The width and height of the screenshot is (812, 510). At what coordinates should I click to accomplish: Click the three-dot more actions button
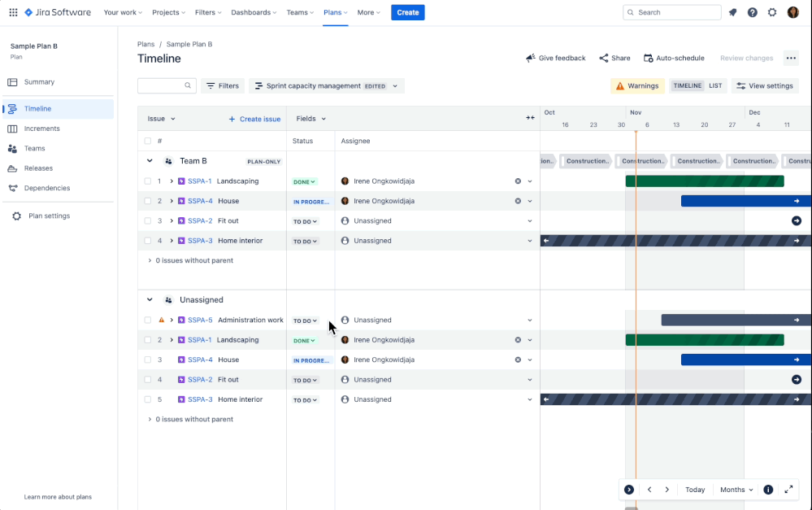(791, 58)
